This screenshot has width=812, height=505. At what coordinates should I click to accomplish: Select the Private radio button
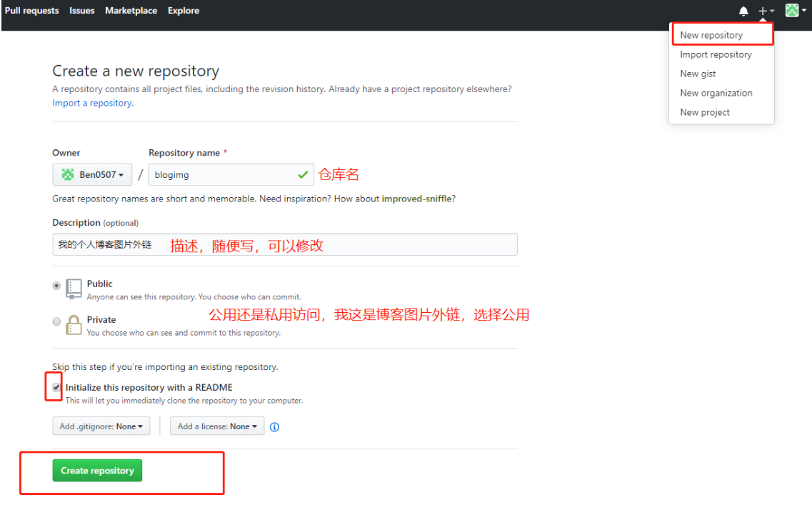tap(56, 321)
